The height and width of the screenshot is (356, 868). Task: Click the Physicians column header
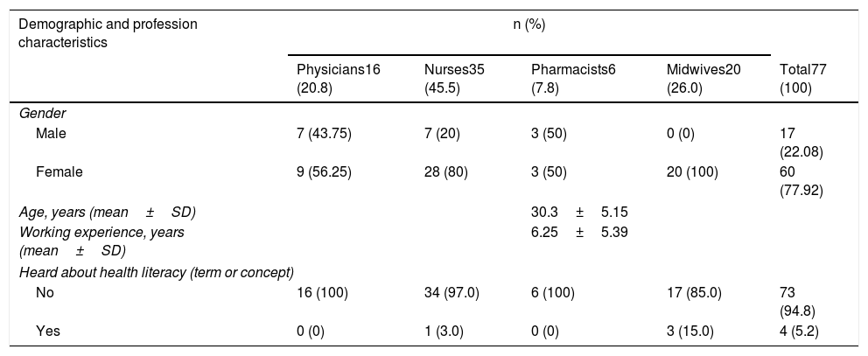[339, 78]
